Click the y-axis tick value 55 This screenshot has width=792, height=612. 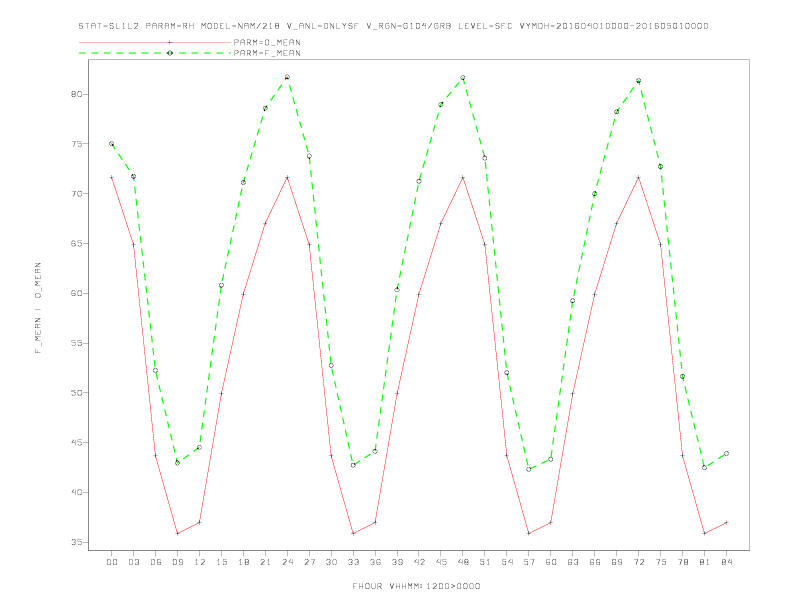(x=76, y=343)
